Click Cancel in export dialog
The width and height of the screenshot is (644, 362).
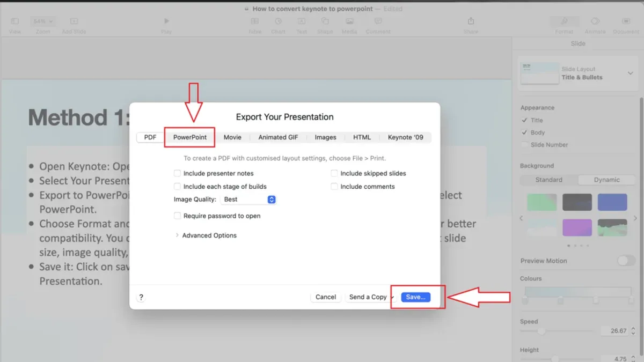tap(326, 297)
